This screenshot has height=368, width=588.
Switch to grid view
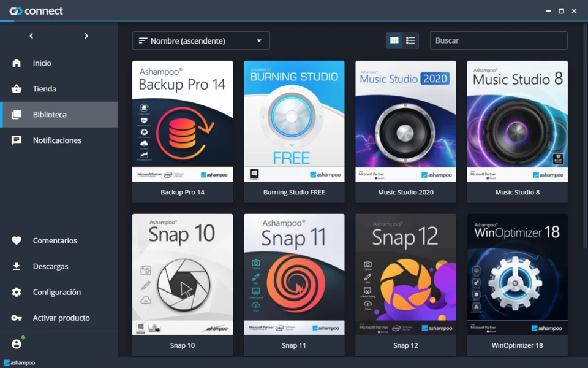394,40
